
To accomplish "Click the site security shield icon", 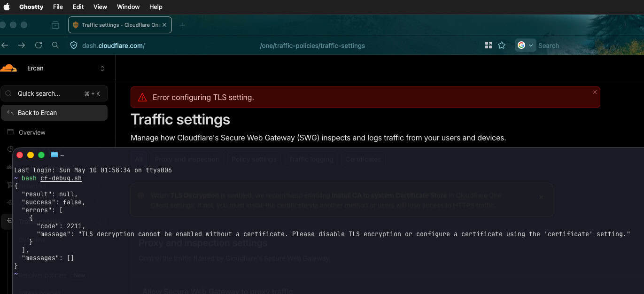I will click(x=73, y=46).
